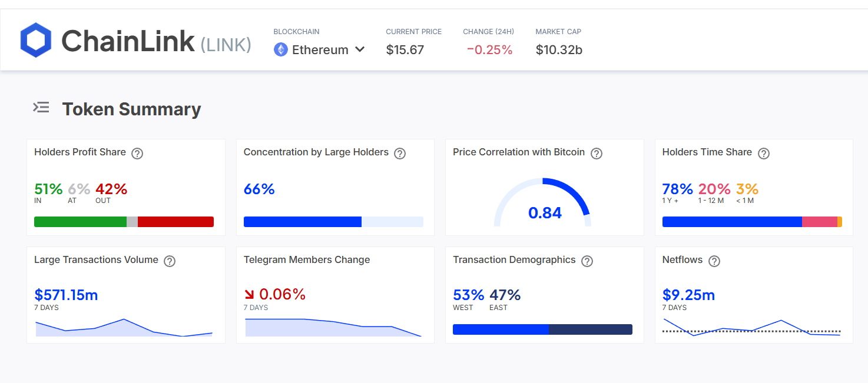Click the 0.84 correlation value
868x383 pixels.
(x=545, y=213)
